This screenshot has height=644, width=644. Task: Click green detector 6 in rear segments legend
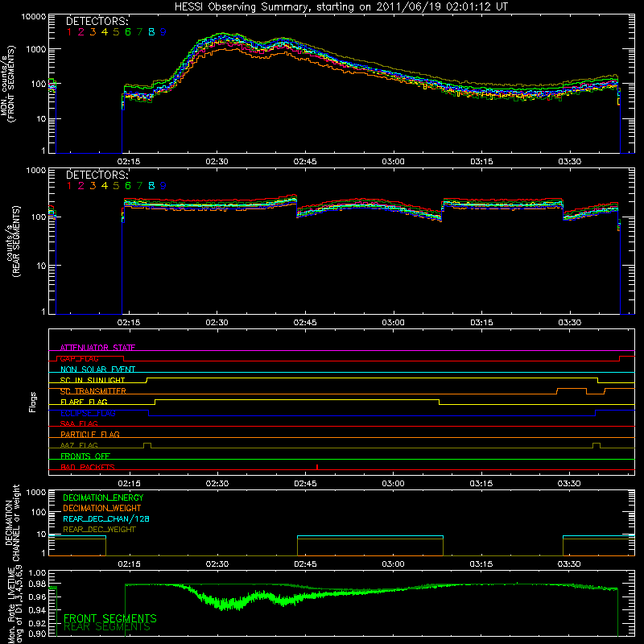pos(128,186)
